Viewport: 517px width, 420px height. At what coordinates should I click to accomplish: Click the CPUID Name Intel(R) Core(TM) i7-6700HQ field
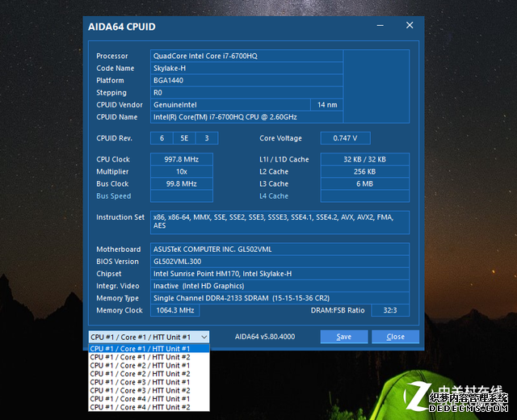point(246,116)
